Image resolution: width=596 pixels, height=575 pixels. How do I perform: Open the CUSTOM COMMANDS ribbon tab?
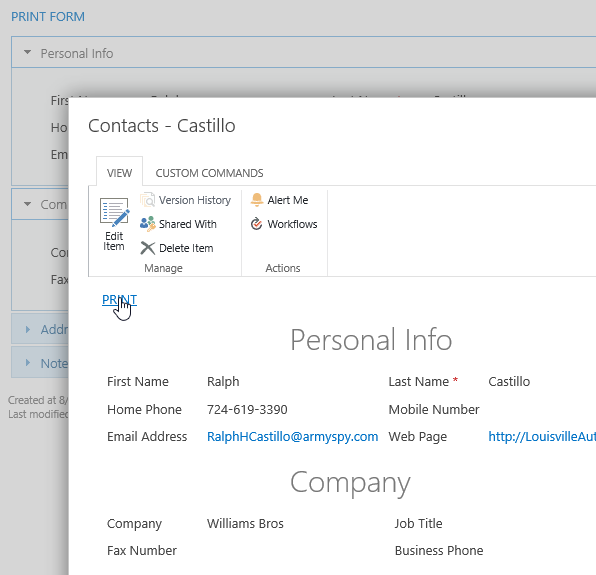point(209,173)
